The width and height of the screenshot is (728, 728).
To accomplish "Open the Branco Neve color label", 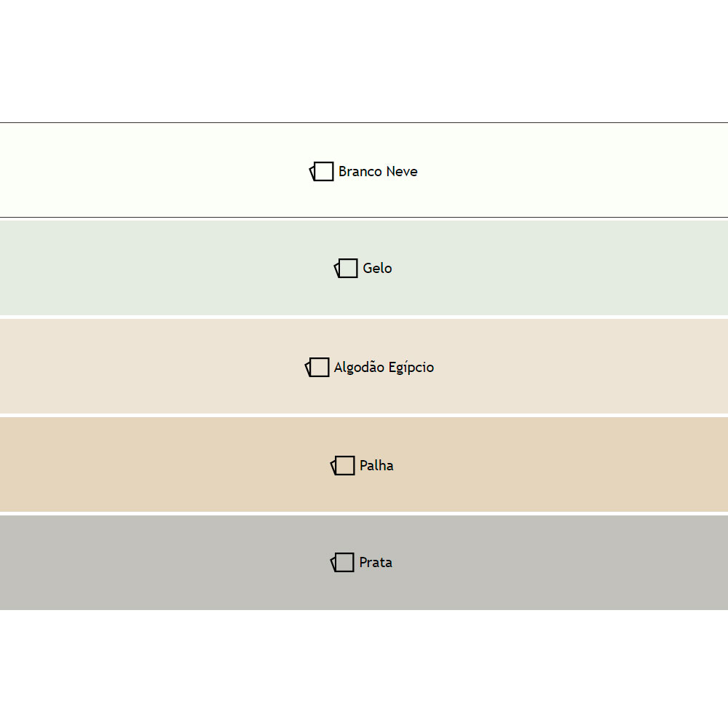I will click(378, 172).
